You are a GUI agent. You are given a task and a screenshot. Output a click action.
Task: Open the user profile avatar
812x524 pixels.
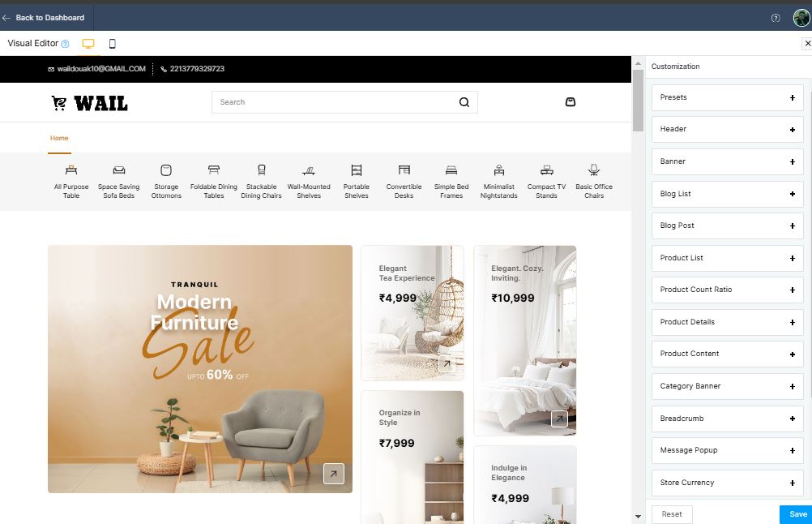point(801,18)
